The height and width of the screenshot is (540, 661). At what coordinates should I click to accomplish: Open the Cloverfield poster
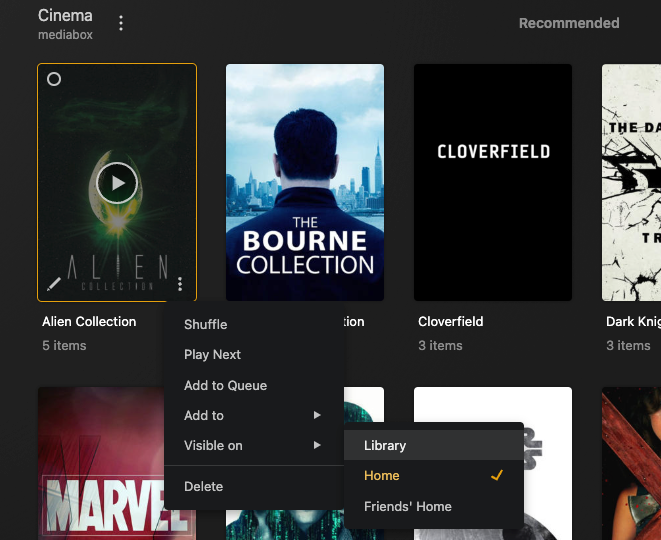(x=493, y=183)
